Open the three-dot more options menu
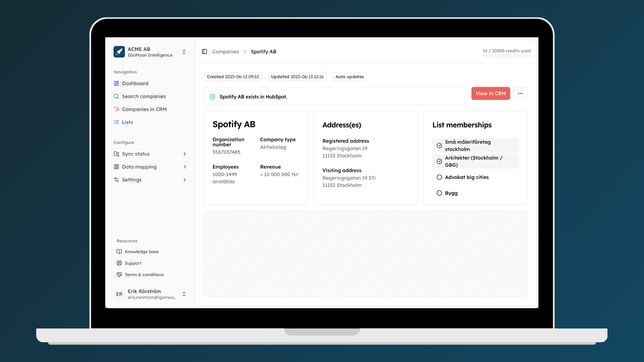Viewport: 644px width, 362px height. tap(520, 94)
